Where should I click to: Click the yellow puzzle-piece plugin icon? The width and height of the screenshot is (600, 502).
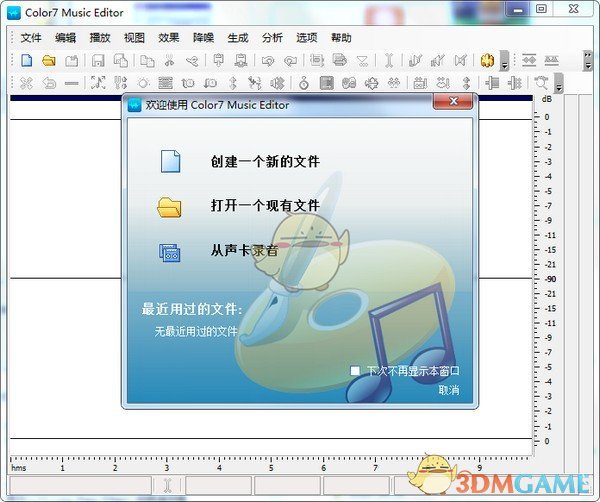tap(487, 60)
